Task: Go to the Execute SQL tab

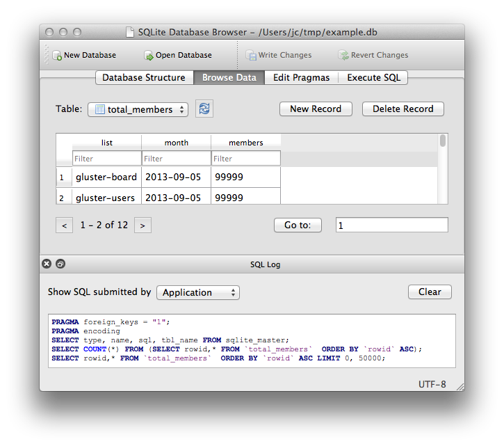Action: (x=373, y=78)
